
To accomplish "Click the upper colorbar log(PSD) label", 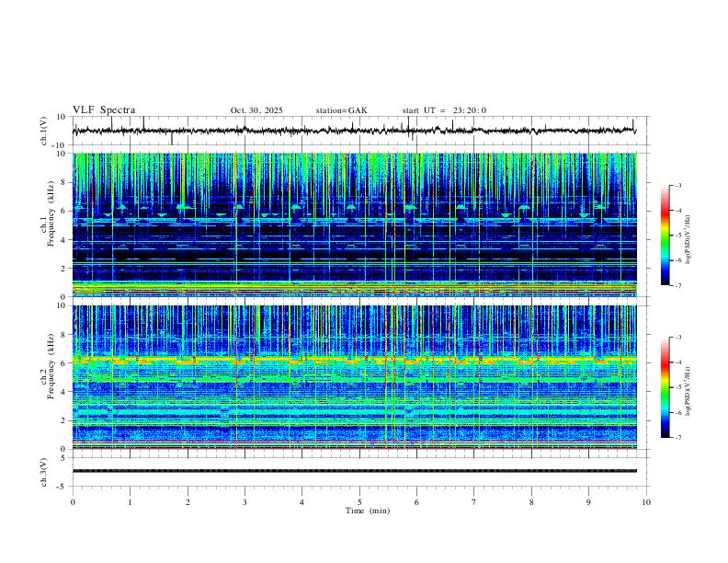I will [688, 239].
